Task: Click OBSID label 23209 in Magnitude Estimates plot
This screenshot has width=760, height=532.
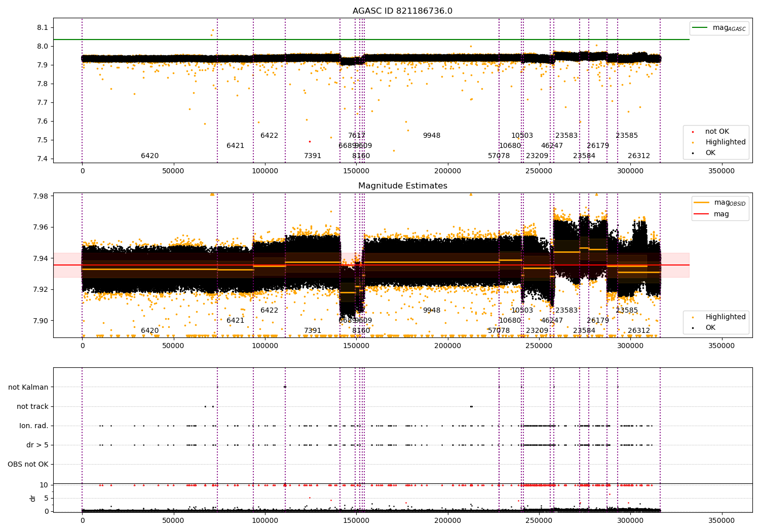Action: point(537,331)
